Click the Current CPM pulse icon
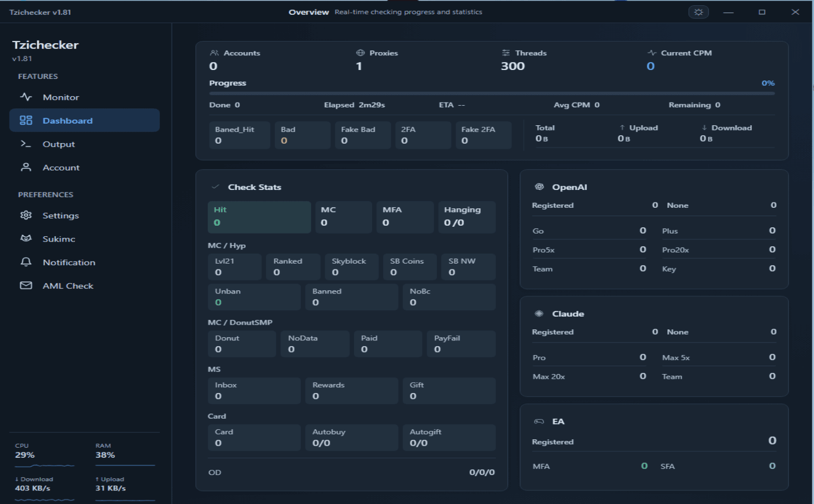 pos(652,53)
